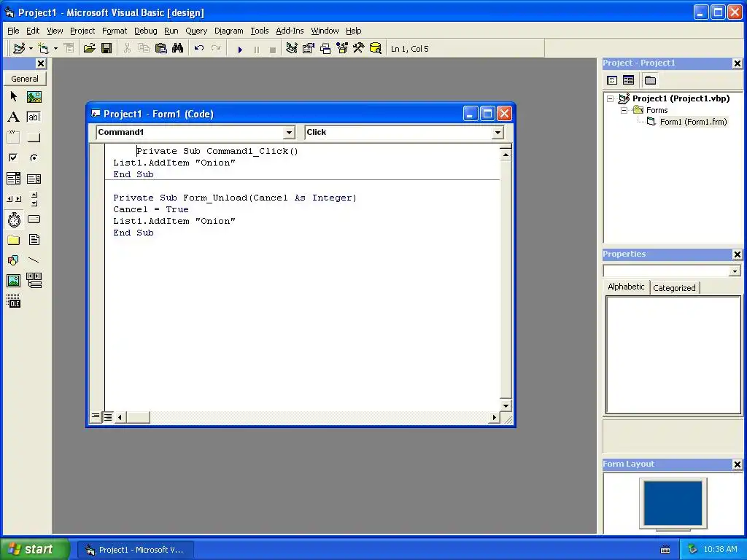The height and width of the screenshot is (560, 747).
Task: Open the Properties object dropdown
Action: 735,271
